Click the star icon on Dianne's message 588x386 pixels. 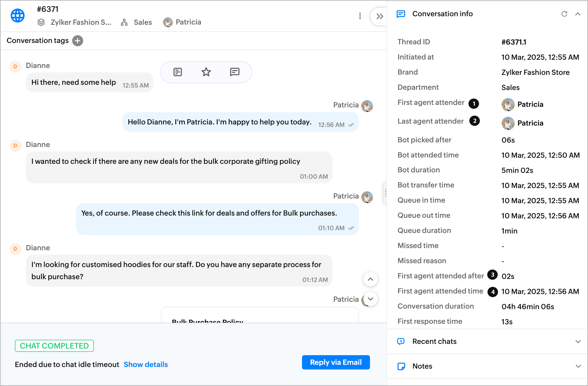tap(206, 72)
